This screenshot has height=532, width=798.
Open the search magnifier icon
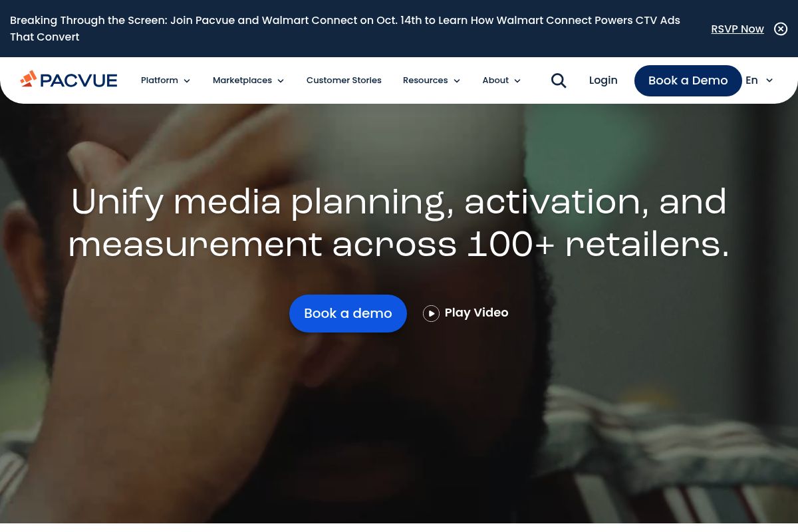[559, 80]
